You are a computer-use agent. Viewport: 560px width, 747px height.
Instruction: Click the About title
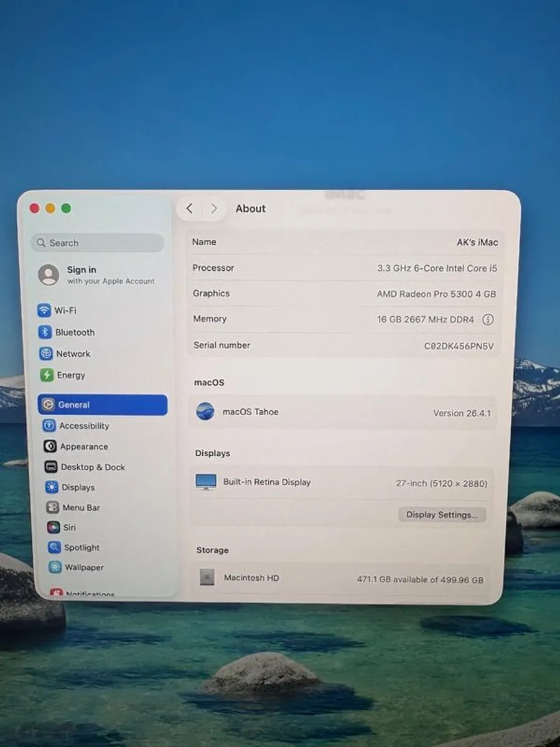pos(251,209)
